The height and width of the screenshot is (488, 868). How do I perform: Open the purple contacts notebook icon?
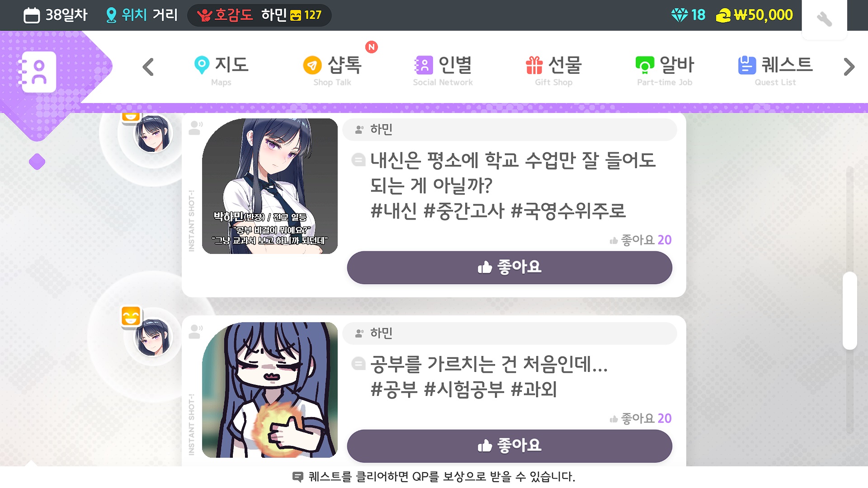point(38,72)
